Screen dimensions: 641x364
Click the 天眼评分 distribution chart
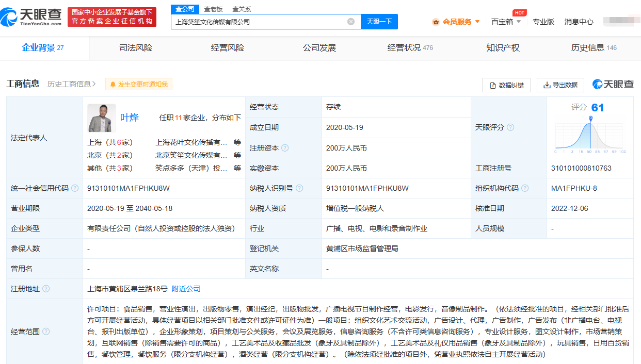590,135
